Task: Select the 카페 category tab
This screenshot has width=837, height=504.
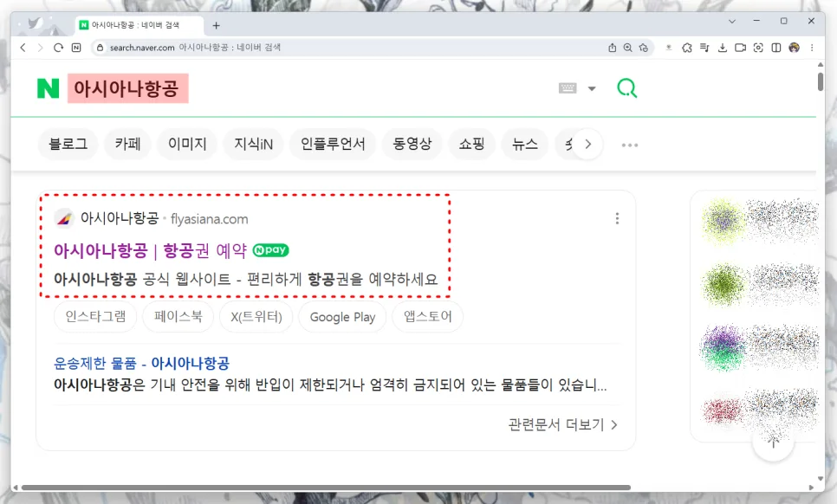Action: [x=127, y=144]
